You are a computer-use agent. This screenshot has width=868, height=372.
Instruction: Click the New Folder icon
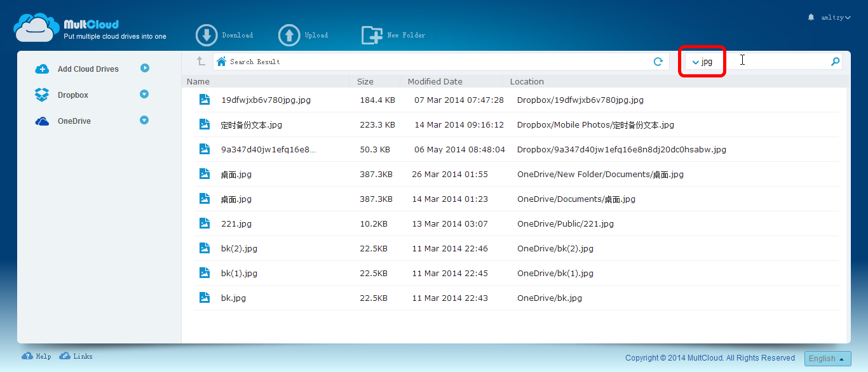coord(372,36)
